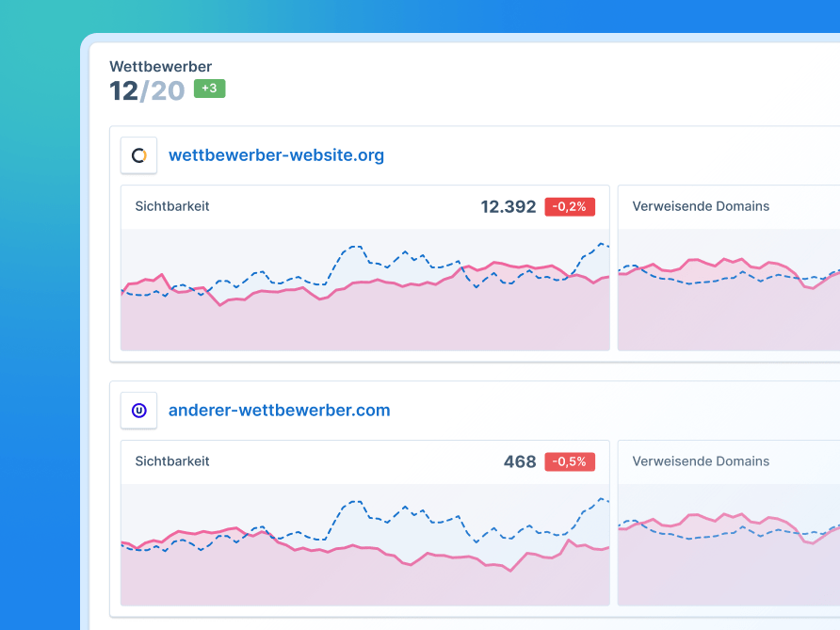Click the red -0,2% change indicator
Image resolution: width=840 pixels, height=630 pixels.
click(x=570, y=206)
